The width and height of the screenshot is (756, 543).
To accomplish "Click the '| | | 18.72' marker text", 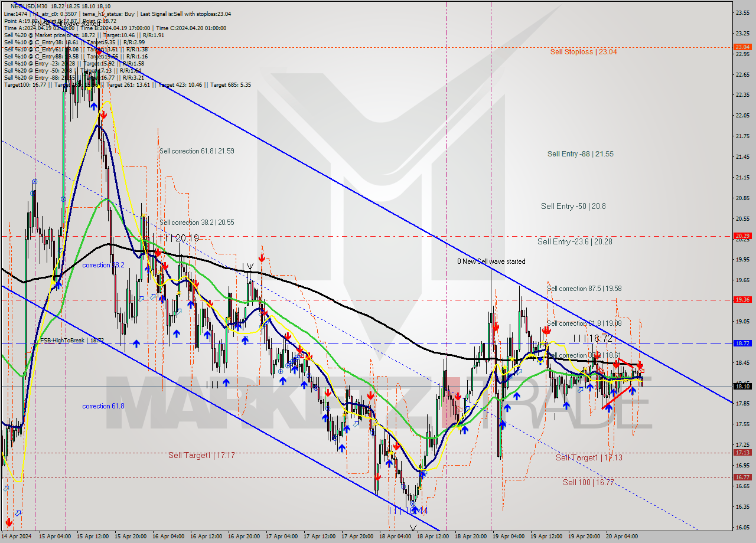I will click(592, 339).
